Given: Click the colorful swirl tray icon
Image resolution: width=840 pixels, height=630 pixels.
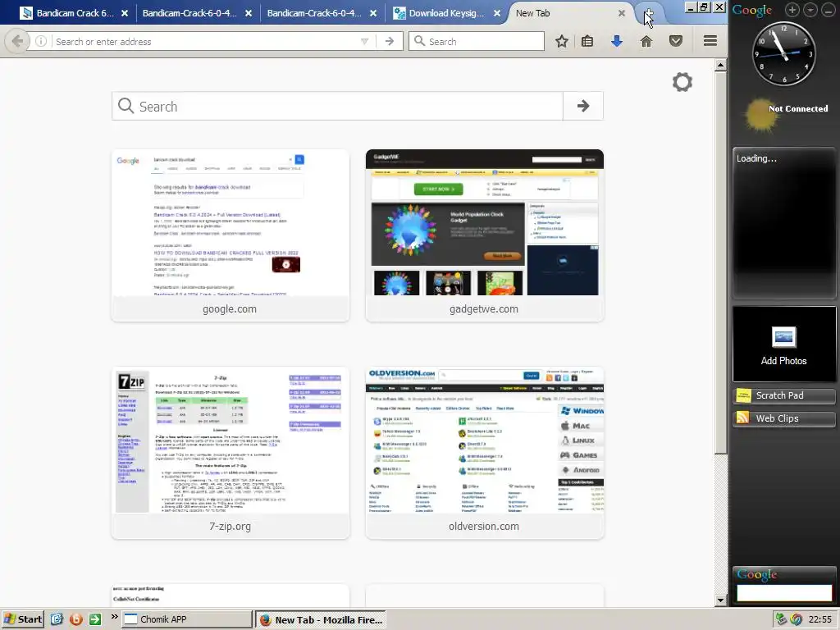Looking at the screenshot, I should coord(796,619).
